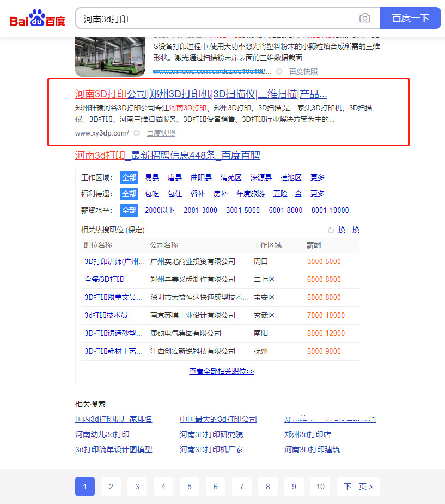The image size is (445, 504).
Task: Open related search 河南幼儿3d打印
Action: tap(102, 434)
